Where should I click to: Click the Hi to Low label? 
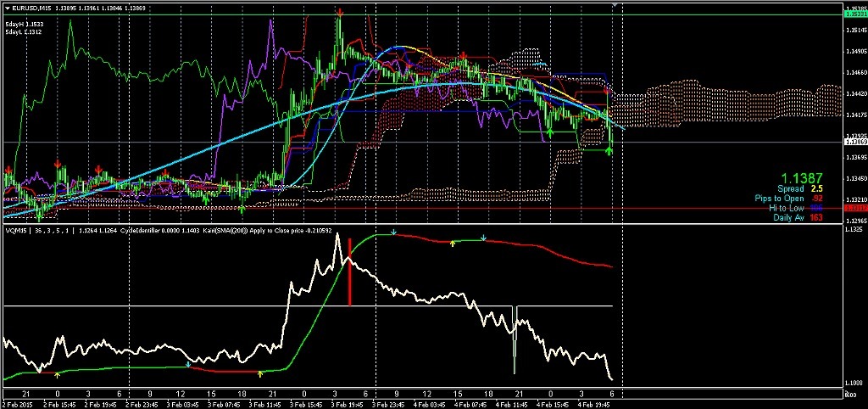(786, 208)
